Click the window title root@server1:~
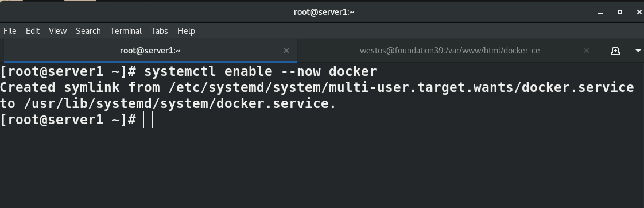Image resolution: width=644 pixels, height=208 pixels. [x=324, y=12]
